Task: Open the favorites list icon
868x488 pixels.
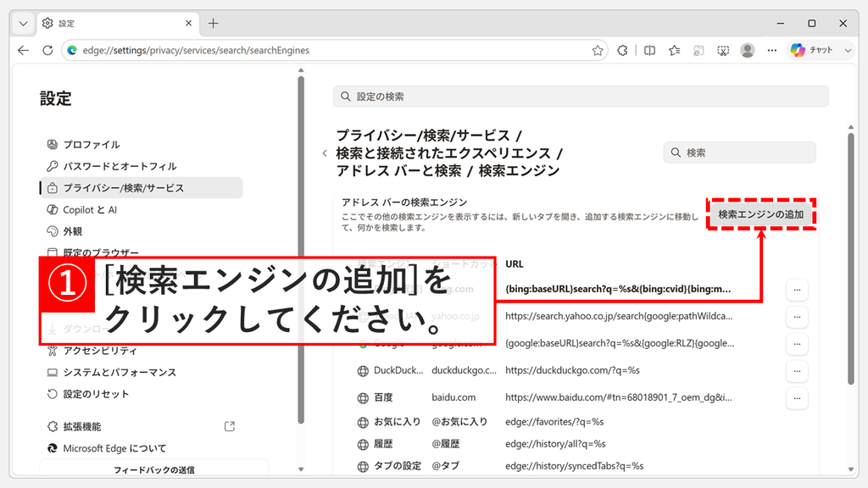Action: coord(674,50)
